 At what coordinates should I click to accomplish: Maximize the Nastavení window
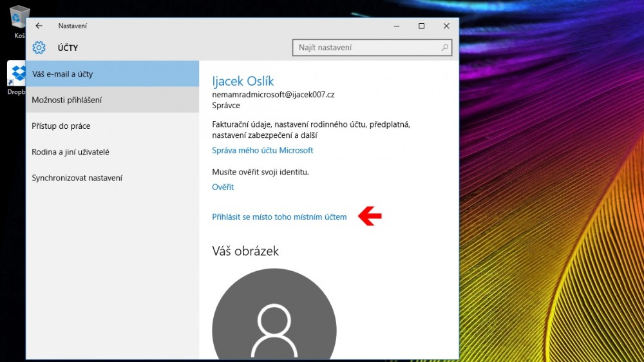click(x=421, y=26)
